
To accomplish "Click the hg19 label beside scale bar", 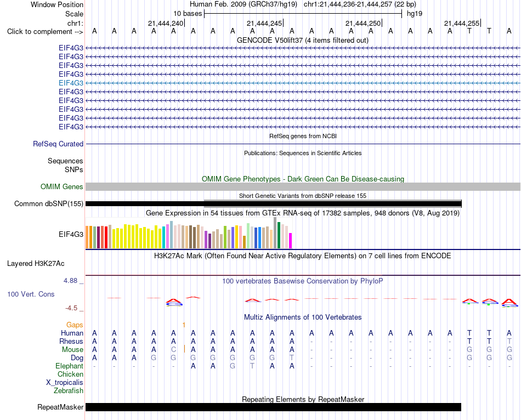I will click(415, 14).
